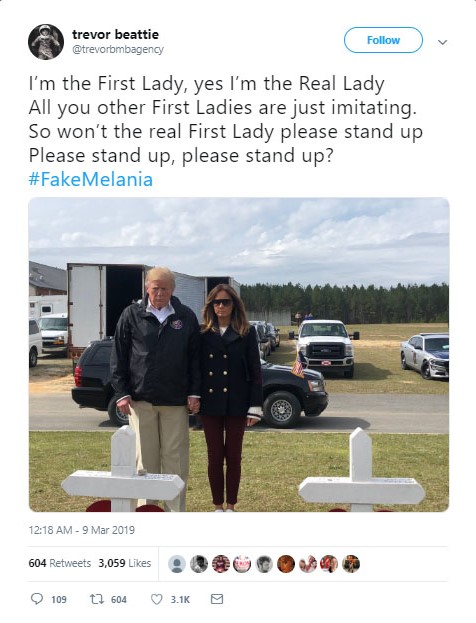The image size is (476, 623).
Task: Open the tweet timestamp 9 Mar 2019
Action: (81, 530)
